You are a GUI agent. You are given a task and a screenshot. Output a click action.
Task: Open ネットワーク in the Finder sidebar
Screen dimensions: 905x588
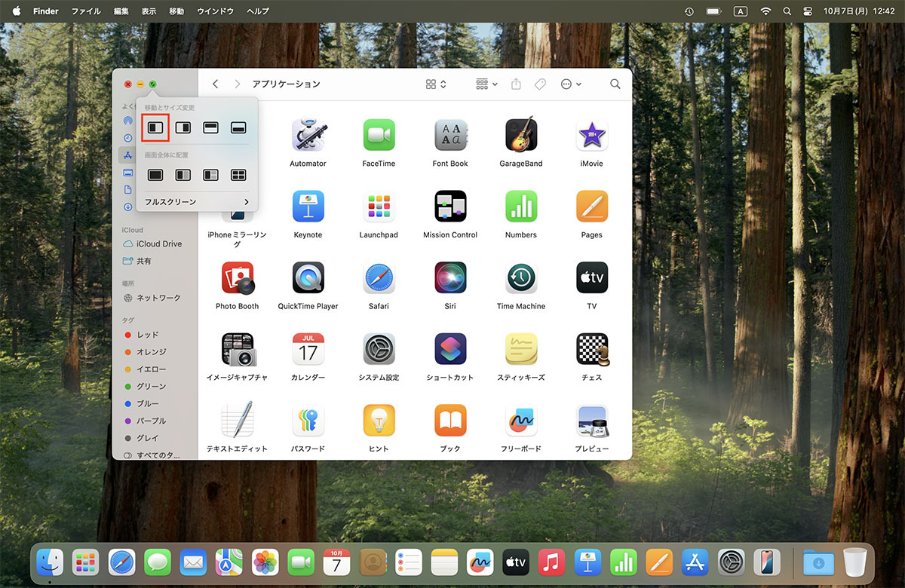(152, 298)
